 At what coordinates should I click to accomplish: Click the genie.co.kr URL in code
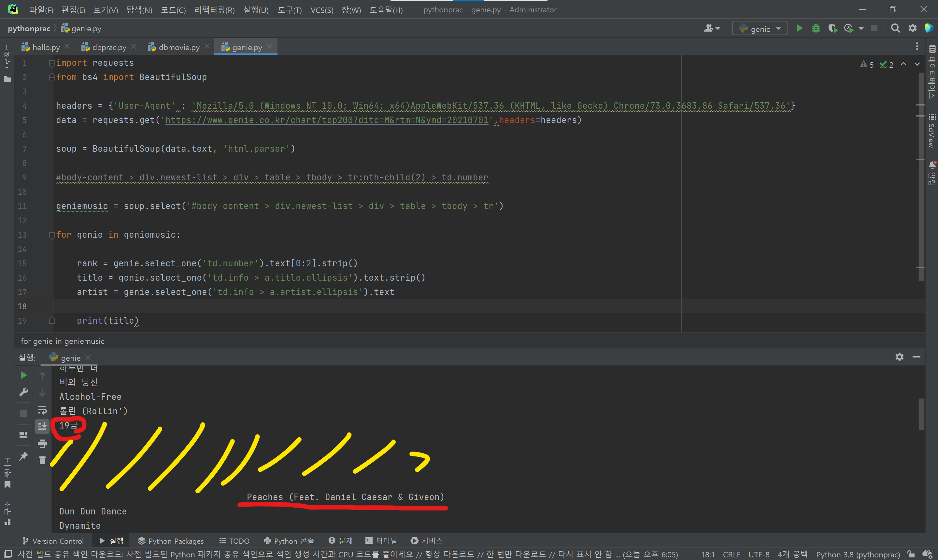(326, 120)
